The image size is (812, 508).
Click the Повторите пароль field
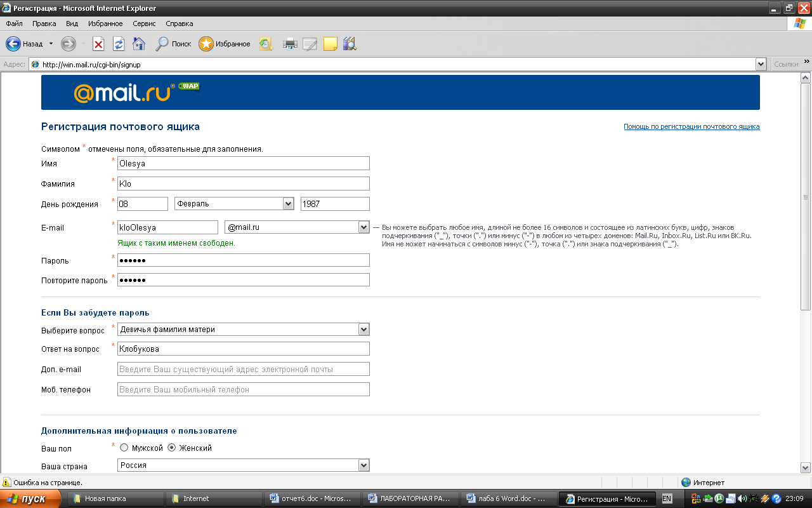click(244, 280)
